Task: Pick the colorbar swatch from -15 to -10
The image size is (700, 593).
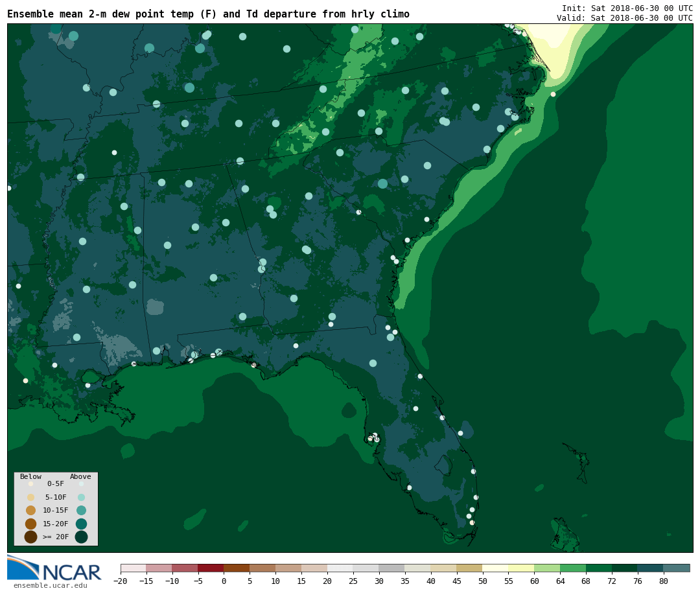Action: pos(159,568)
